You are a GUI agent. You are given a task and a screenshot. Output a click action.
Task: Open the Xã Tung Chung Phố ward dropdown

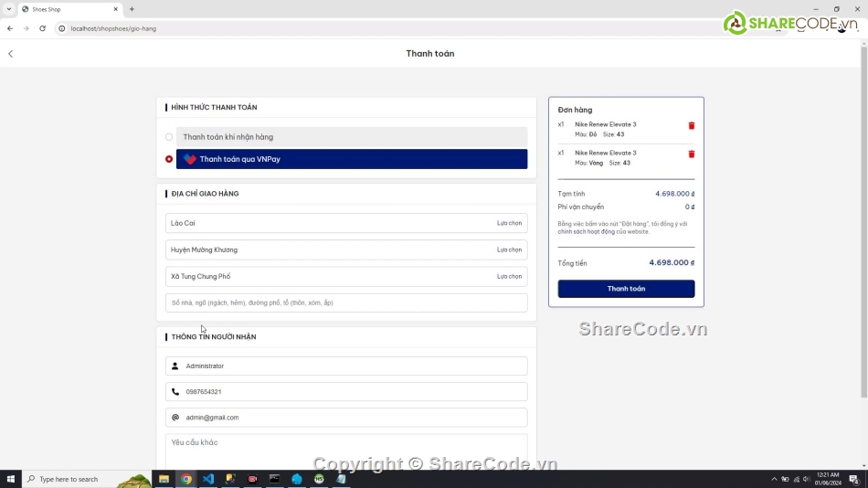click(346, 276)
